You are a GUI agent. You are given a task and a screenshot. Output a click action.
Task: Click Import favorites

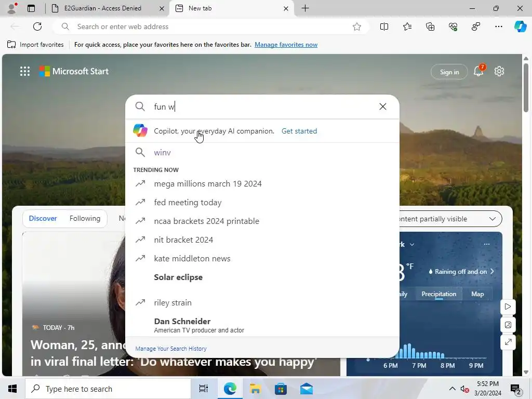pos(35,45)
